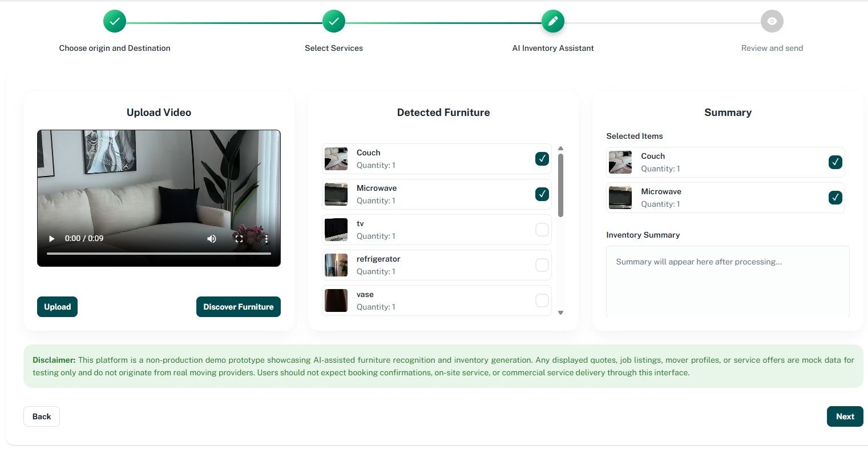
Task: Mute the video volume icon
Action: click(x=212, y=239)
